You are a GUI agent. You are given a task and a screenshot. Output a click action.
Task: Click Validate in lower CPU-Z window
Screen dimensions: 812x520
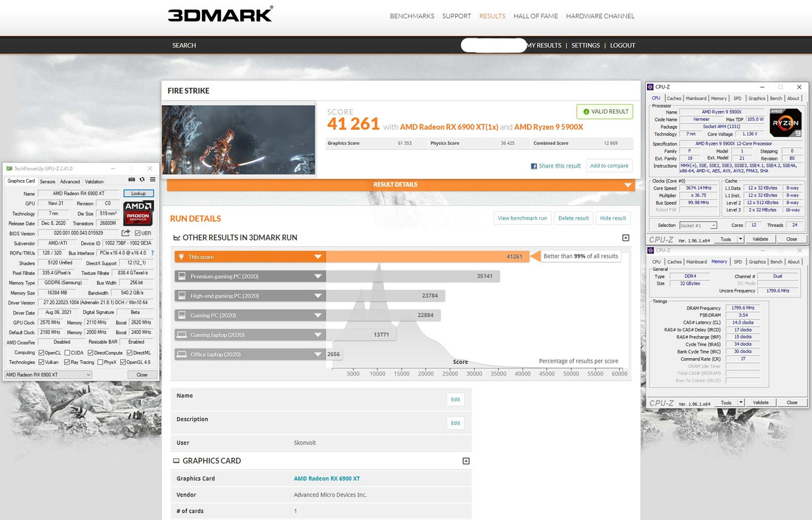click(x=760, y=402)
